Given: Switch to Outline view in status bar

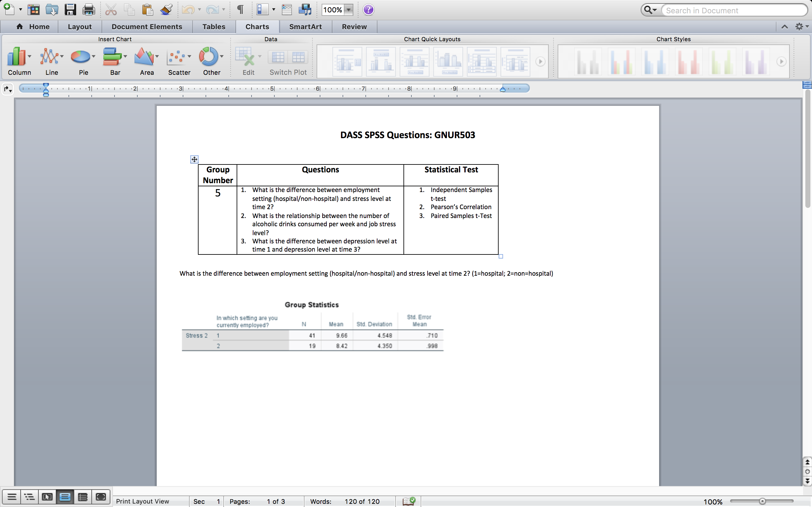Looking at the screenshot, I should pos(29,497).
